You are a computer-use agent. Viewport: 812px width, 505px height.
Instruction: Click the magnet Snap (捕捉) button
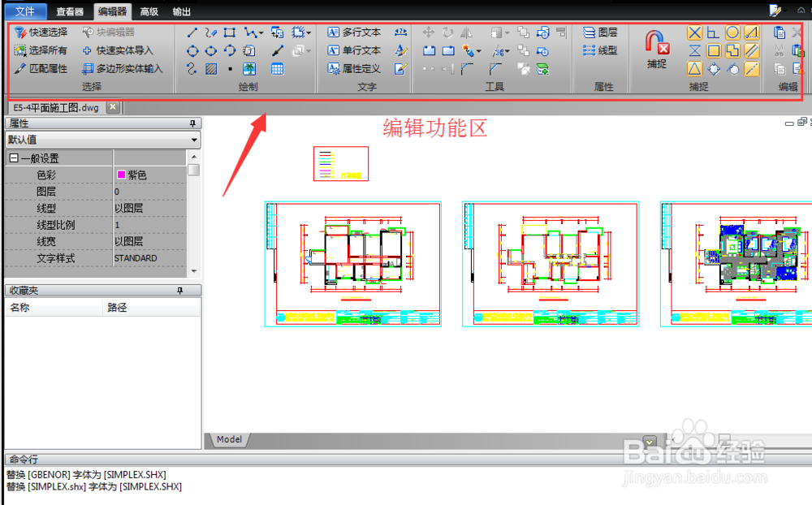(x=657, y=50)
